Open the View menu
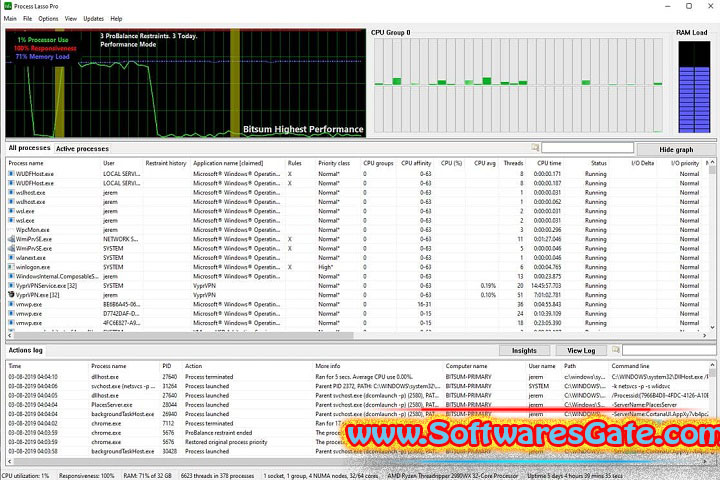This screenshot has width=720, height=480. click(x=71, y=19)
